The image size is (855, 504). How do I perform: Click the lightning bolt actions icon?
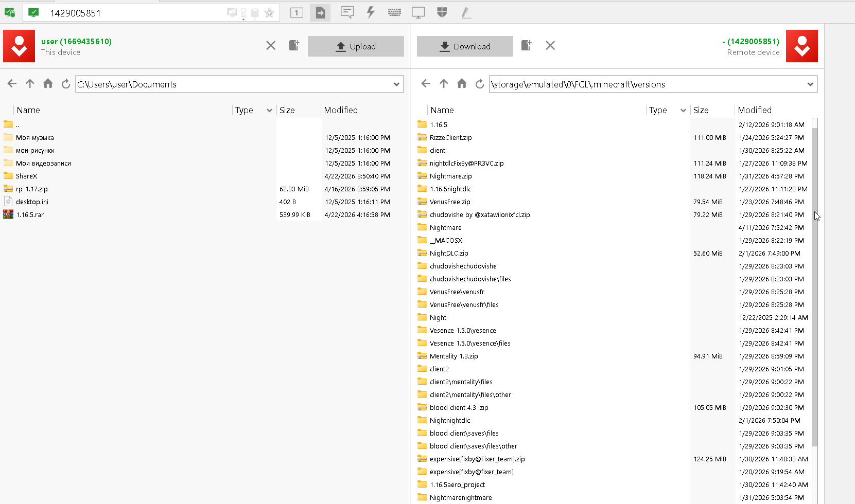(x=371, y=12)
